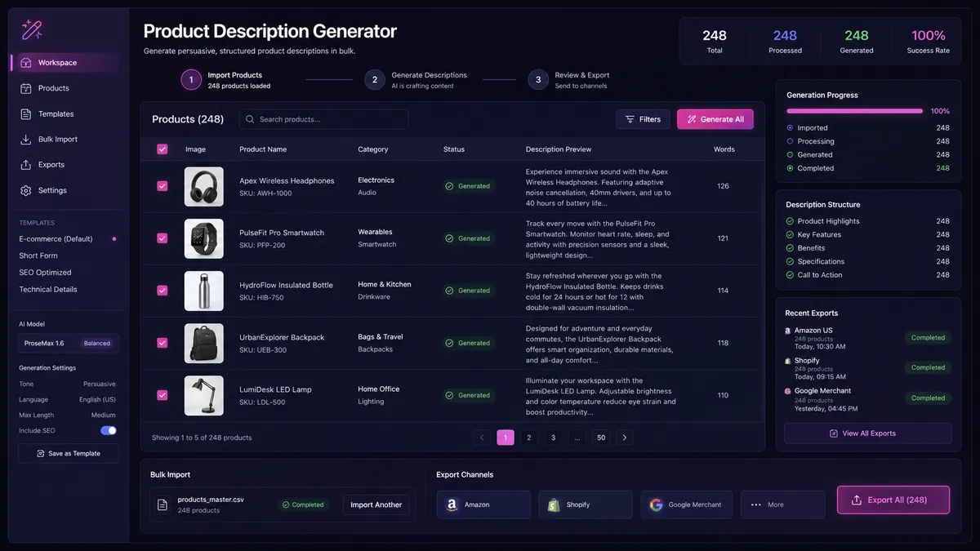Turn off the Include SEO toggle
980x551 pixels.
(x=109, y=430)
